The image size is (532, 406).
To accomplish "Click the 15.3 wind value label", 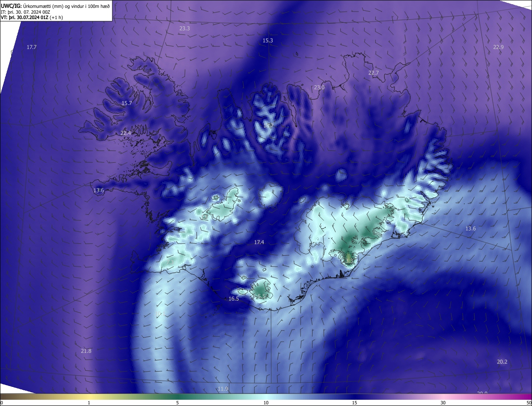I will [x=268, y=41].
